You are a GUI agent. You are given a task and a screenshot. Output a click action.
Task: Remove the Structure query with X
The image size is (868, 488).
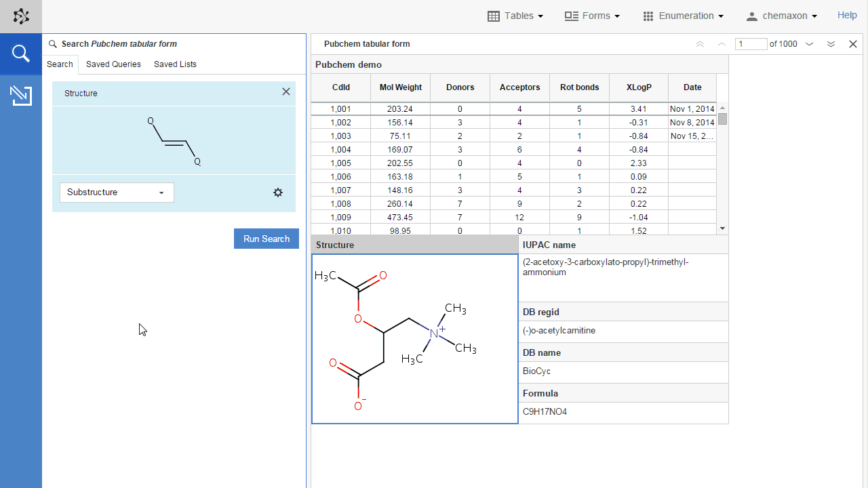click(x=286, y=92)
